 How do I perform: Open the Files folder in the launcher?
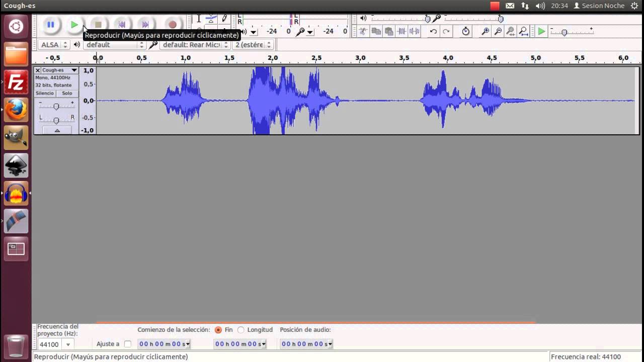pyautogui.click(x=16, y=54)
